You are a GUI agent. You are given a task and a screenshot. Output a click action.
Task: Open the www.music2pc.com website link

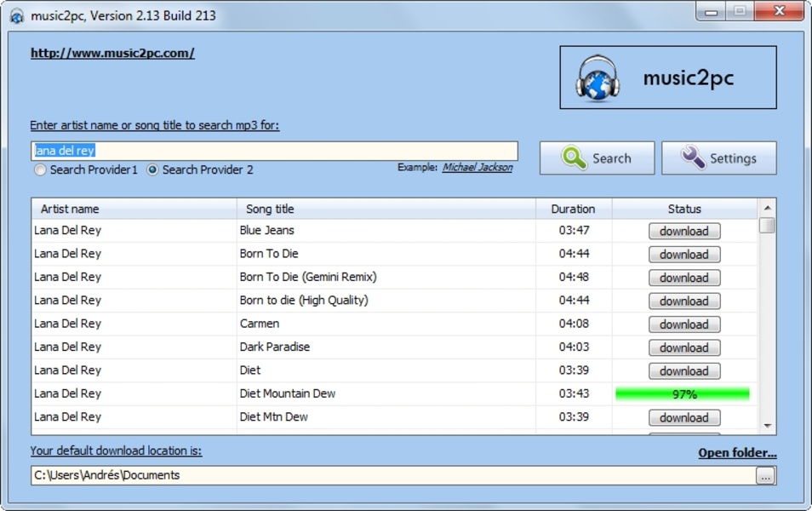point(112,53)
